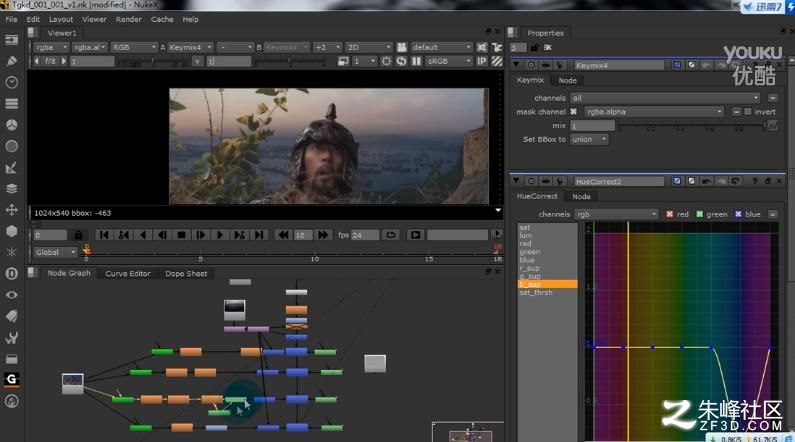Collapse the Keymix4 properties panel
The width and height of the screenshot is (795, 442).
click(516, 65)
